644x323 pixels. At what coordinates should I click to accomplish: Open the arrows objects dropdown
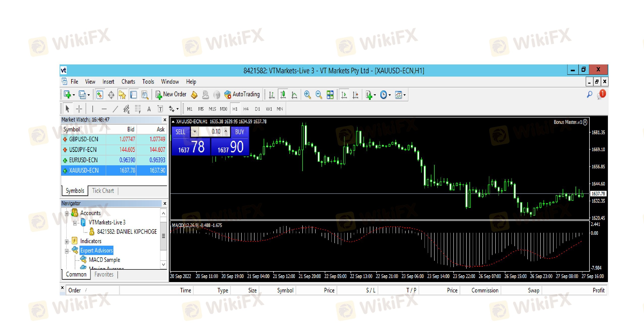click(x=174, y=109)
